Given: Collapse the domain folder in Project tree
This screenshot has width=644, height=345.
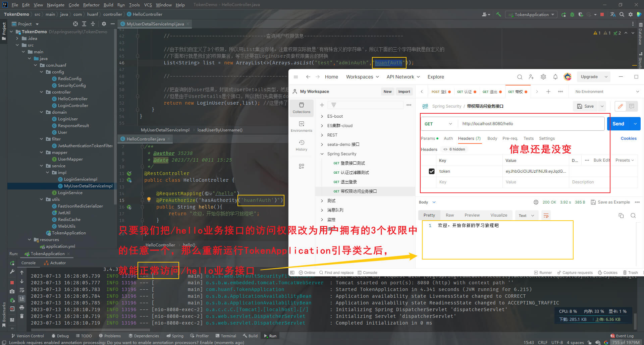Looking at the screenshot, I should pyautogui.click(x=42, y=112).
